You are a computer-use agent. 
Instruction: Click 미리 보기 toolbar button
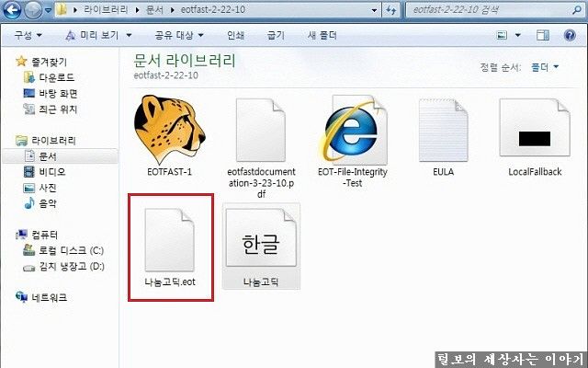coord(92,35)
